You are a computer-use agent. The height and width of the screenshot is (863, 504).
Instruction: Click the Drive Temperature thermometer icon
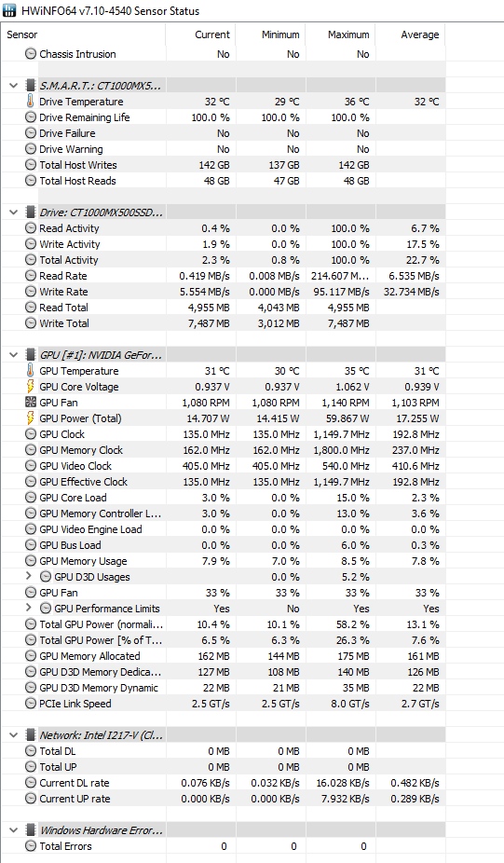click(30, 102)
